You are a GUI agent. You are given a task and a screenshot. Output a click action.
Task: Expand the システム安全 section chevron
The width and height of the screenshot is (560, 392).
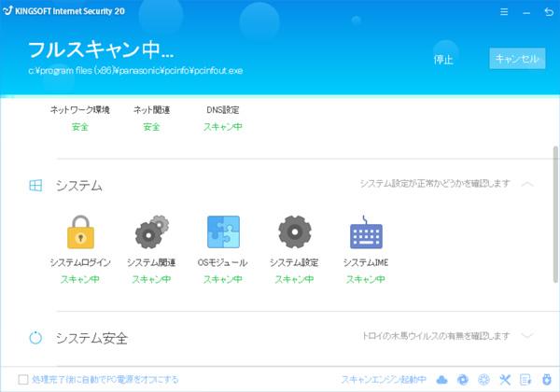[527, 336]
